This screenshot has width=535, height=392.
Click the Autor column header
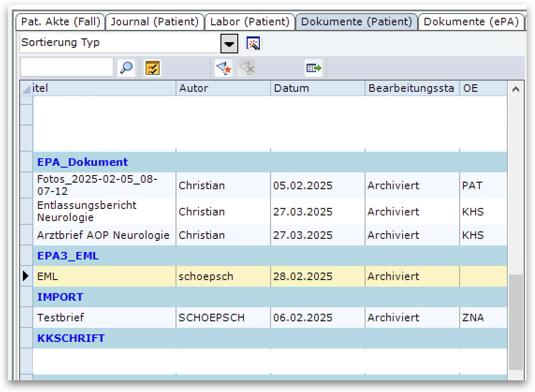coord(223,88)
